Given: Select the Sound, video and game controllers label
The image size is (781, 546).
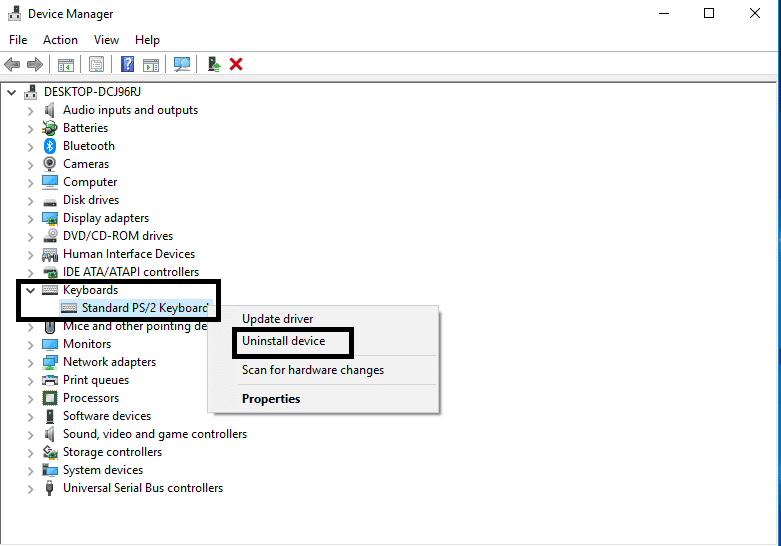Looking at the screenshot, I should tap(155, 434).
